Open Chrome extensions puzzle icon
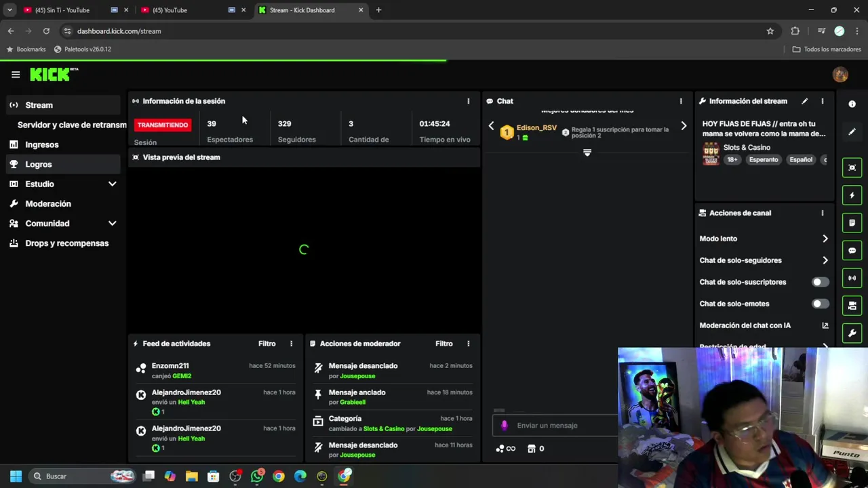This screenshot has width=868, height=488. pyautogui.click(x=795, y=31)
